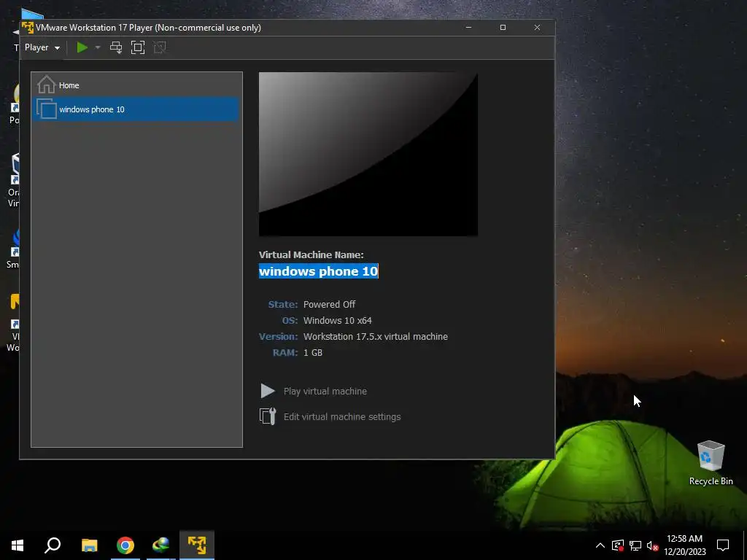
Task: Enter full screen mode via toolbar icon
Action: click(138, 47)
